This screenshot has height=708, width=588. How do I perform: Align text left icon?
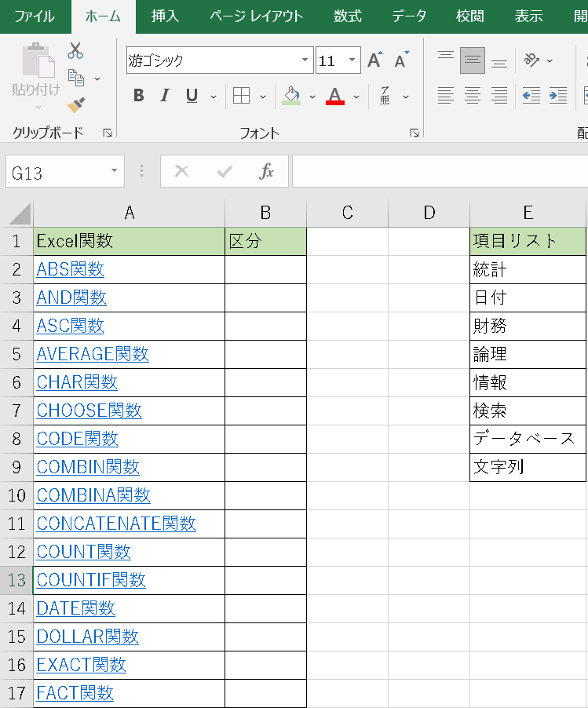(x=446, y=96)
